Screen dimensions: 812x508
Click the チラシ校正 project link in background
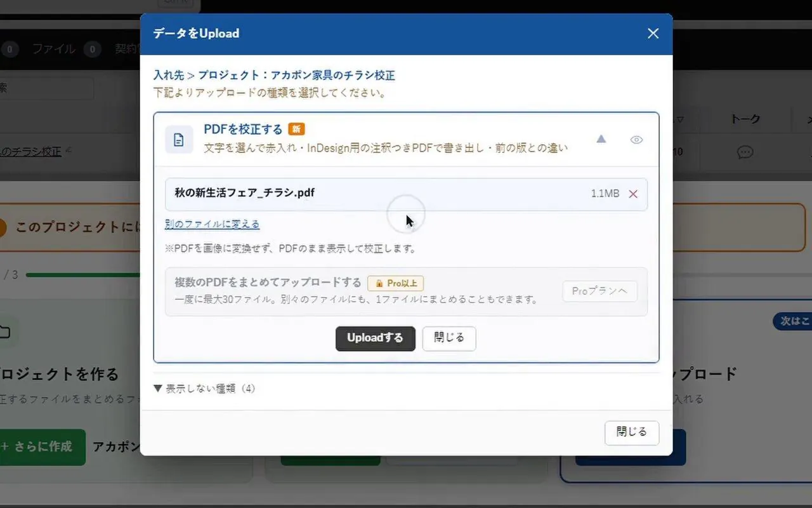click(x=30, y=152)
